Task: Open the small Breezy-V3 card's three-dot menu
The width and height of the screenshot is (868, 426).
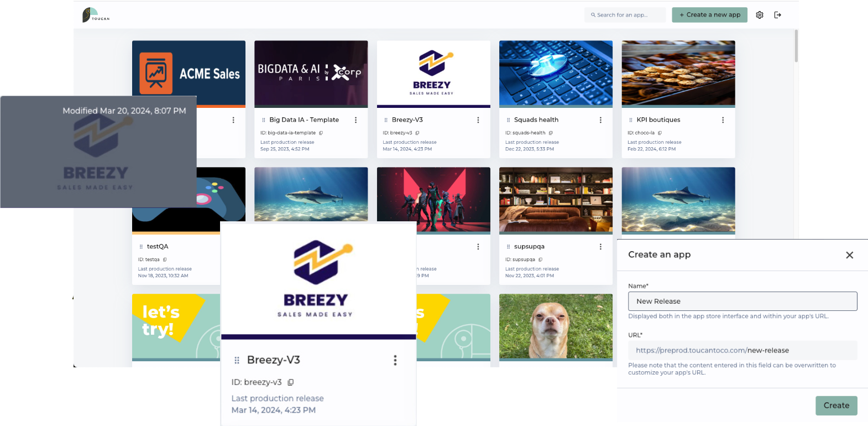Action: (x=478, y=120)
